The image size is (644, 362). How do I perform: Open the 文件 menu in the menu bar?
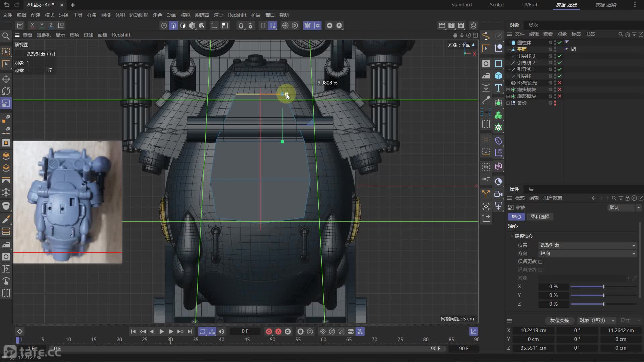tap(7, 15)
